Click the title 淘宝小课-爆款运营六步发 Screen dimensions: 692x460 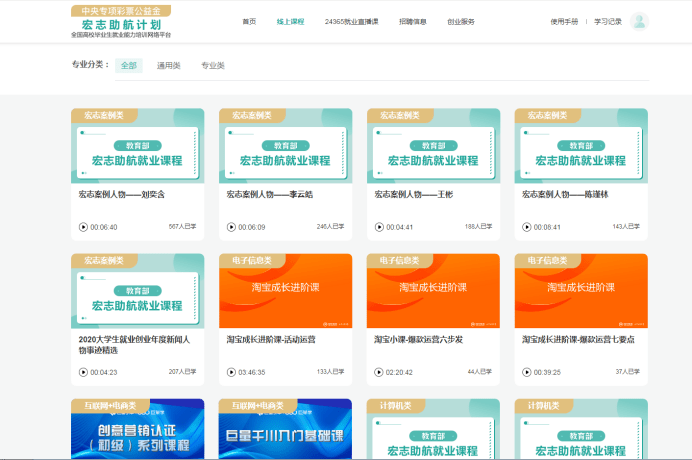pos(418,339)
